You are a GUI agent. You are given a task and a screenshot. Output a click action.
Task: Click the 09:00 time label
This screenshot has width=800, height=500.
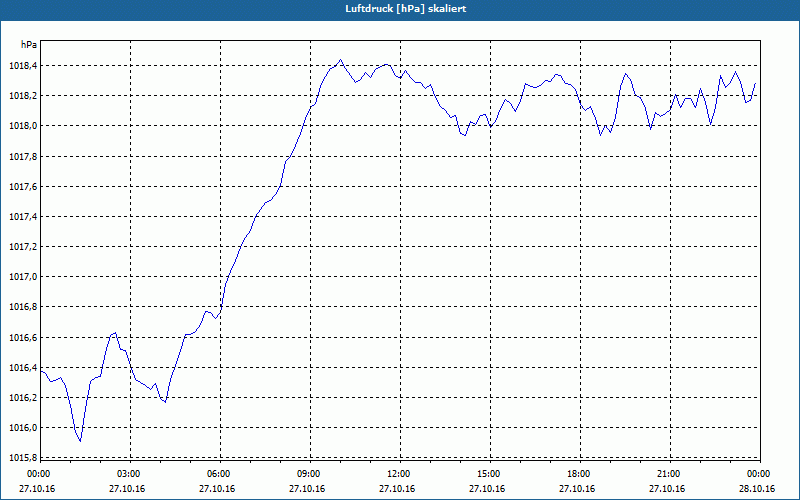click(x=310, y=474)
